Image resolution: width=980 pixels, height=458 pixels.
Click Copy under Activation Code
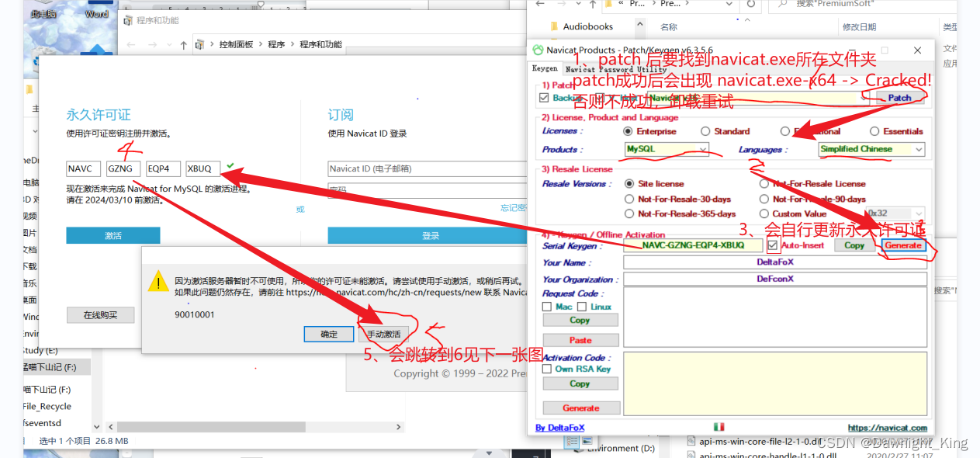[x=580, y=383]
